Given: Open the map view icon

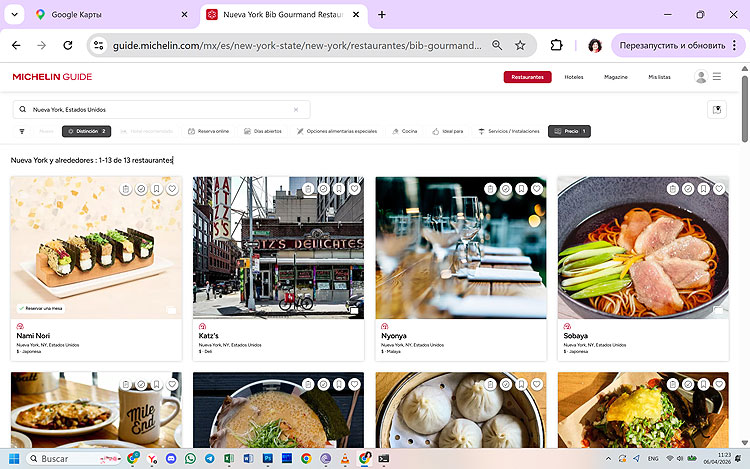Looking at the screenshot, I should [x=716, y=109].
